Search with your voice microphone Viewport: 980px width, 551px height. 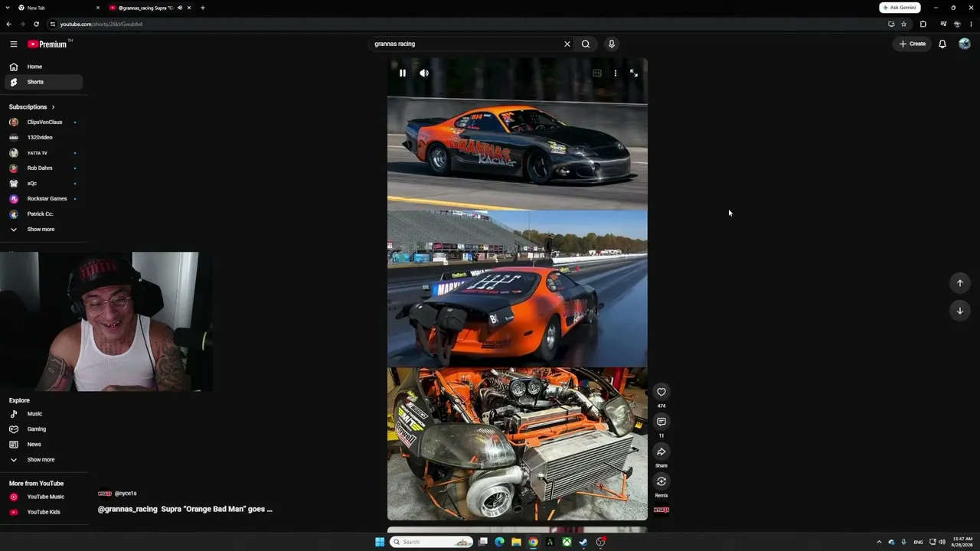tap(611, 44)
